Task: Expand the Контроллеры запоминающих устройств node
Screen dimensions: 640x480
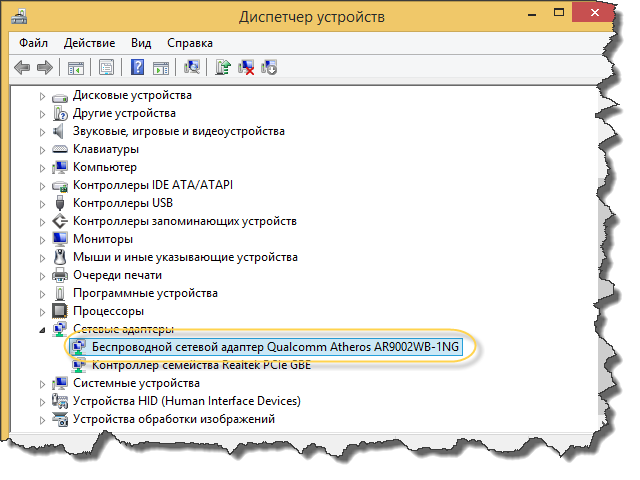Action: 42,222
